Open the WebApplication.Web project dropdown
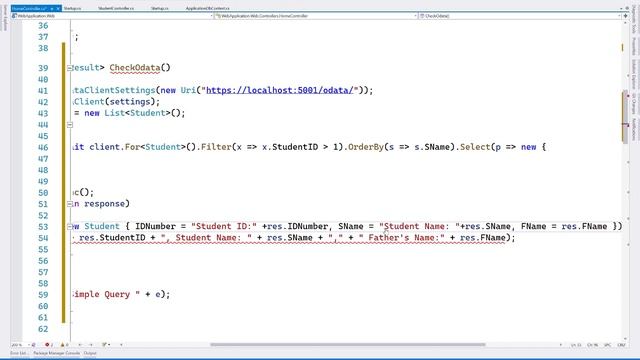This screenshot has height=360, width=640. coord(112,16)
